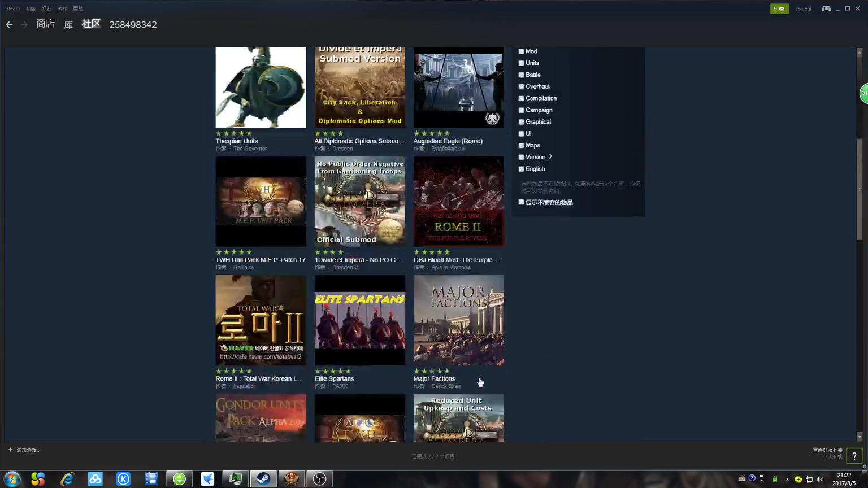This screenshot has height=488, width=868.
Task: Open the Total War Rome II taskbar icon
Action: pyautogui.click(x=291, y=479)
